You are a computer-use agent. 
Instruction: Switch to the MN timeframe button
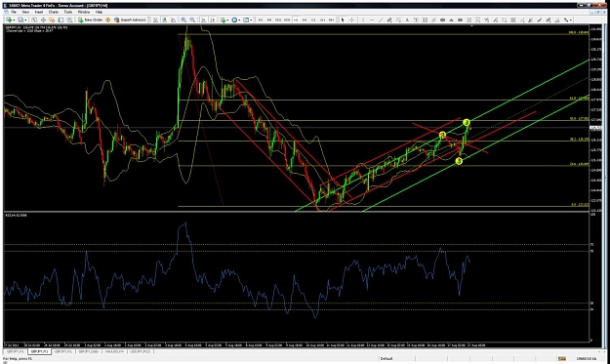(x=331, y=20)
